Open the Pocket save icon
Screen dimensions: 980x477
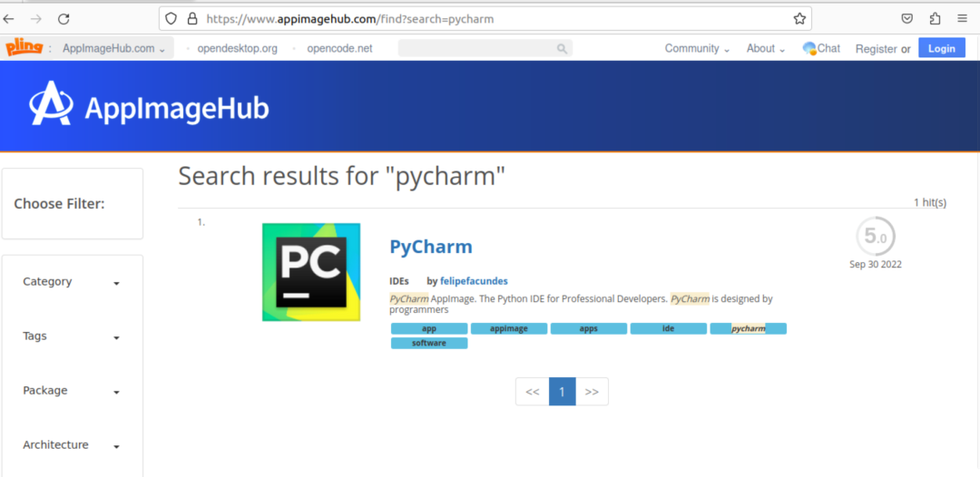point(906,19)
